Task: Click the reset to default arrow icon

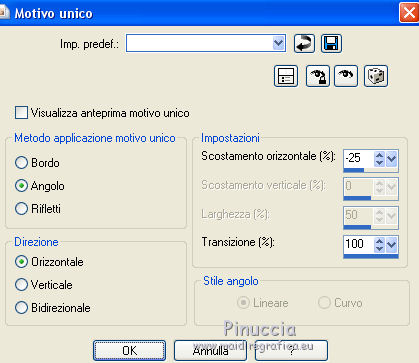Action: (x=304, y=44)
